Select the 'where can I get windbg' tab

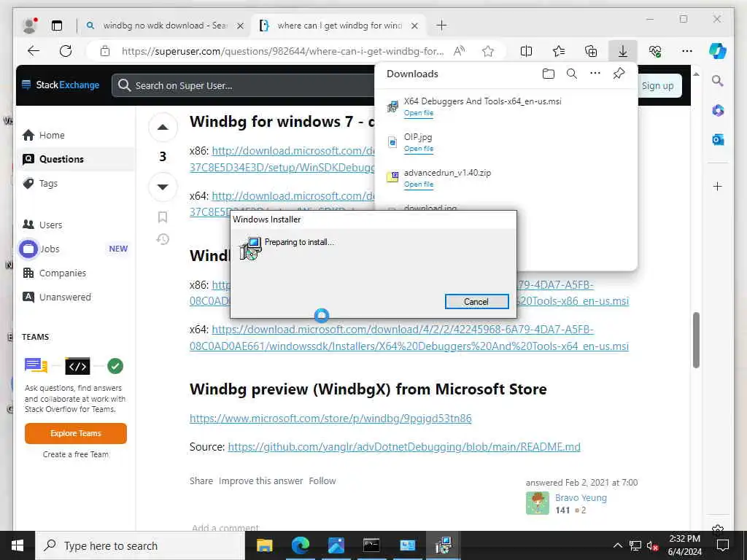click(338, 26)
